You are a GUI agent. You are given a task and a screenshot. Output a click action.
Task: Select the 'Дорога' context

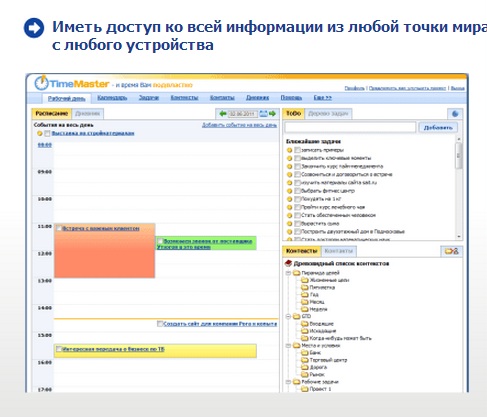point(318,367)
